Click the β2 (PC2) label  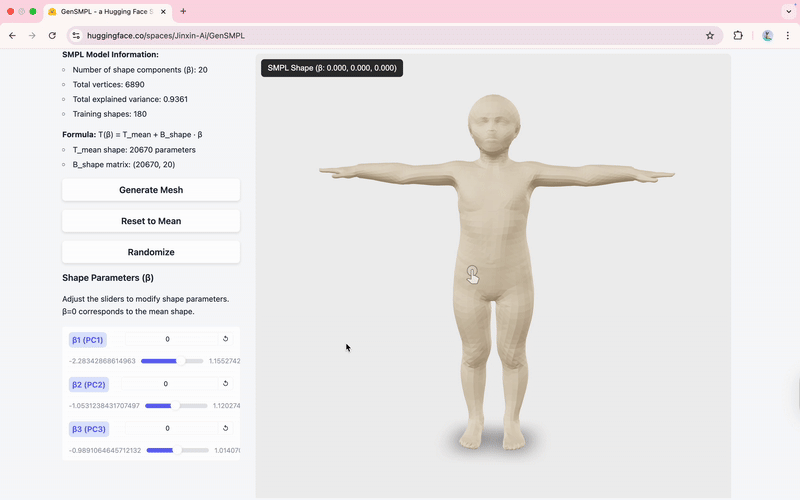(89, 385)
